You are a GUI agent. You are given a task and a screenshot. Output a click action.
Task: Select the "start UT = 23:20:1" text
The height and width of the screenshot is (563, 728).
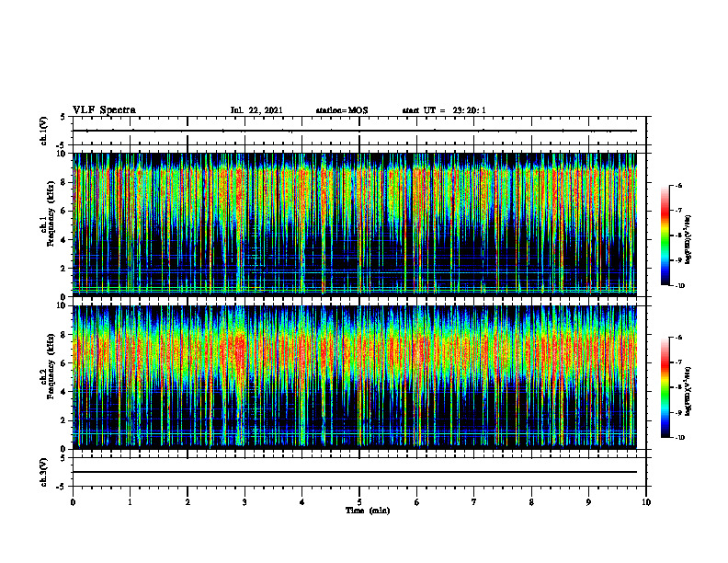pyautogui.click(x=444, y=110)
